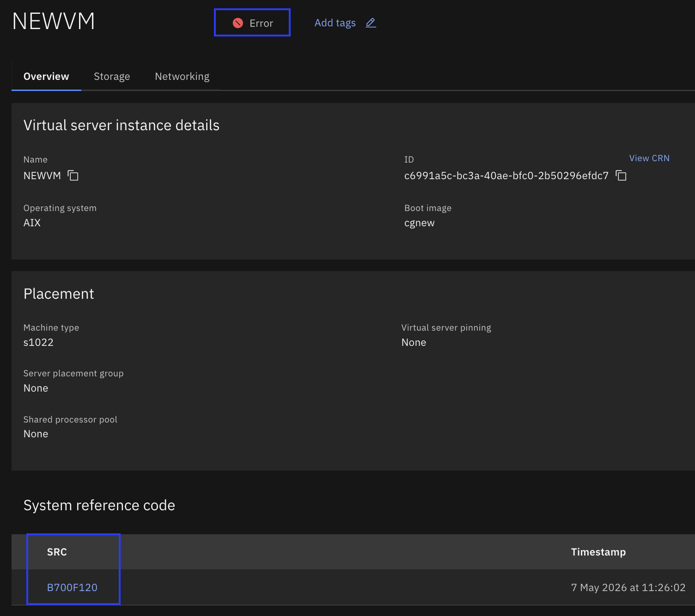Click the s1022 machine type value
The image size is (695, 616).
38,343
